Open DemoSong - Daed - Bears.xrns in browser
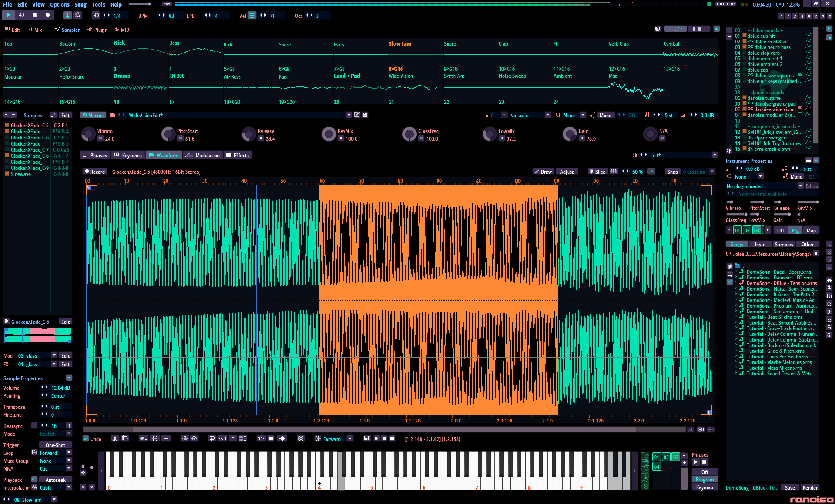The height and width of the screenshot is (504, 835). coord(778,272)
